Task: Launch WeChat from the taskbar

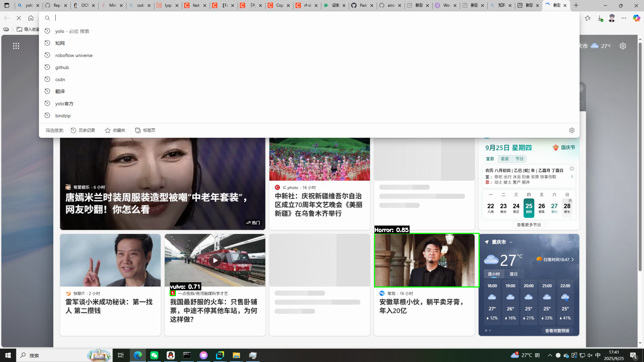Action: point(154,355)
